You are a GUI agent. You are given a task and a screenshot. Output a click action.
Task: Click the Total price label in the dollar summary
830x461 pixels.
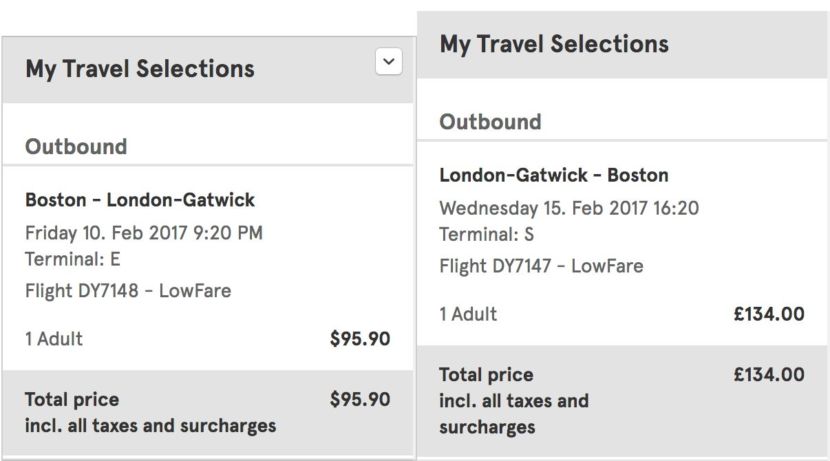(x=72, y=400)
